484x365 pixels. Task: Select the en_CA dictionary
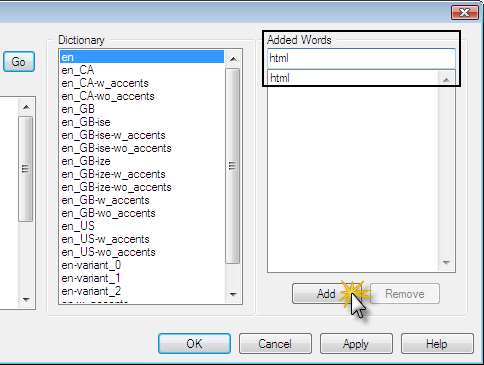142,70
